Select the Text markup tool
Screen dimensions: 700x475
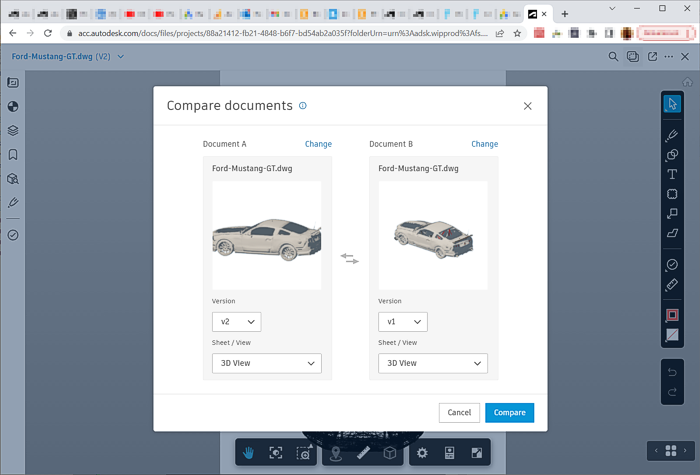pyautogui.click(x=672, y=174)
